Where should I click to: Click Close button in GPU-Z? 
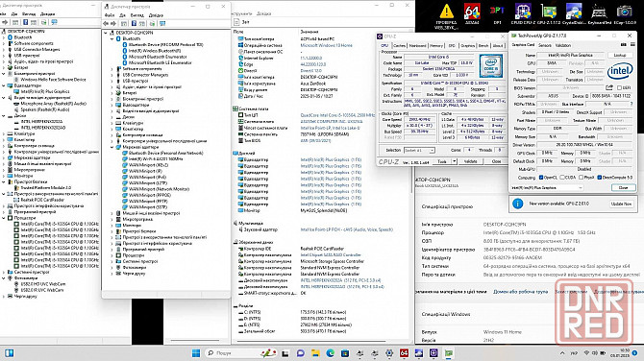point(623,187)
